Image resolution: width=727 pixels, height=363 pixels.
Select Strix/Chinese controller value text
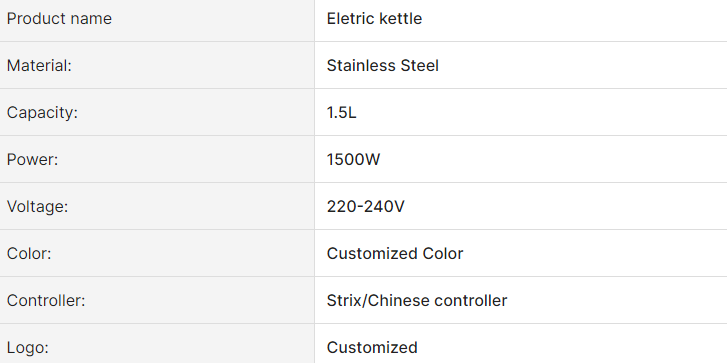tap(417, 300)
